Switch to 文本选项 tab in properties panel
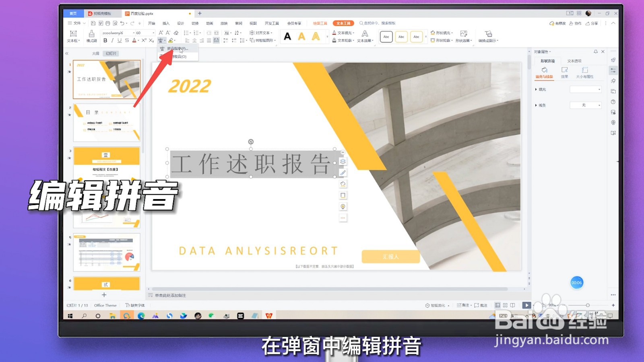The width and height of the screenshot is (644, 362). (574, 61)
